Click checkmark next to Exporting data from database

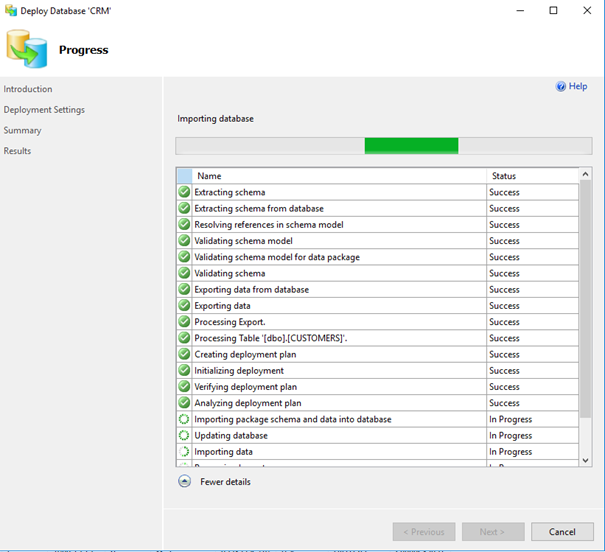tap(184, 289)
